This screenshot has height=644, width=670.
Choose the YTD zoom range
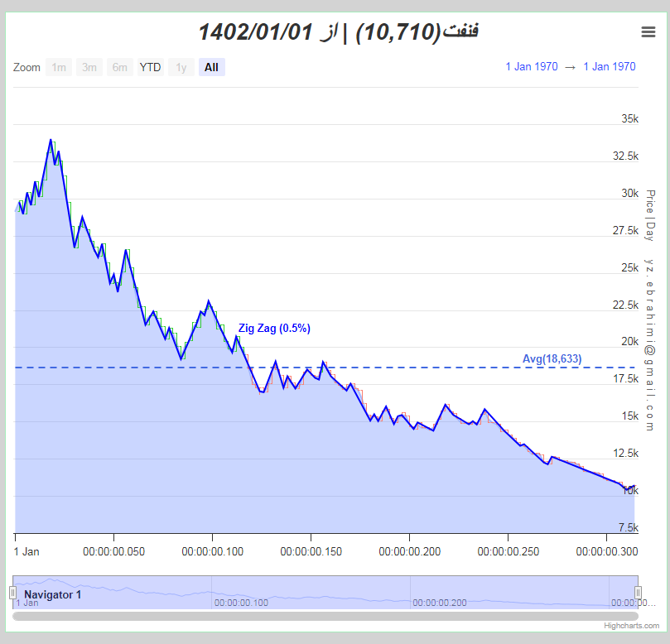coord(151,67)
